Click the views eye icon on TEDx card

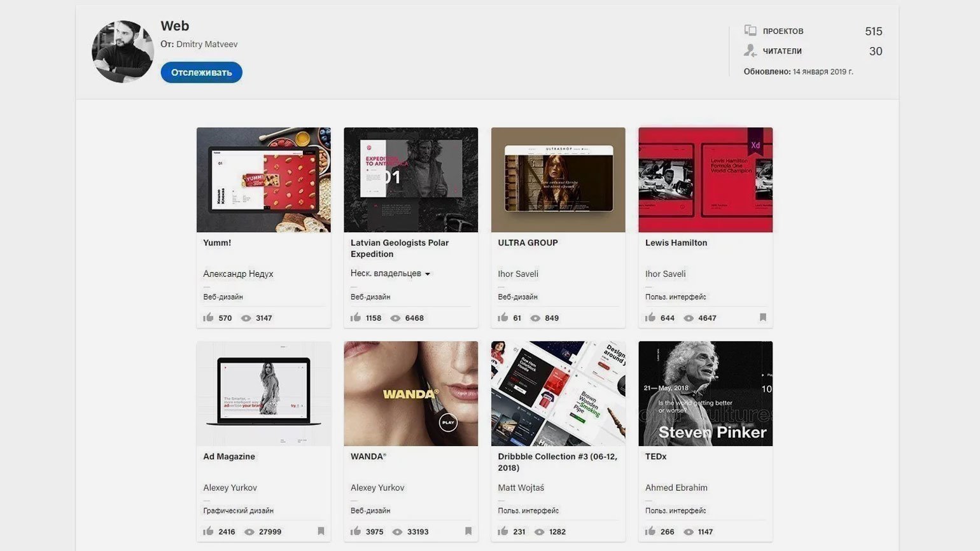point(688,532)
